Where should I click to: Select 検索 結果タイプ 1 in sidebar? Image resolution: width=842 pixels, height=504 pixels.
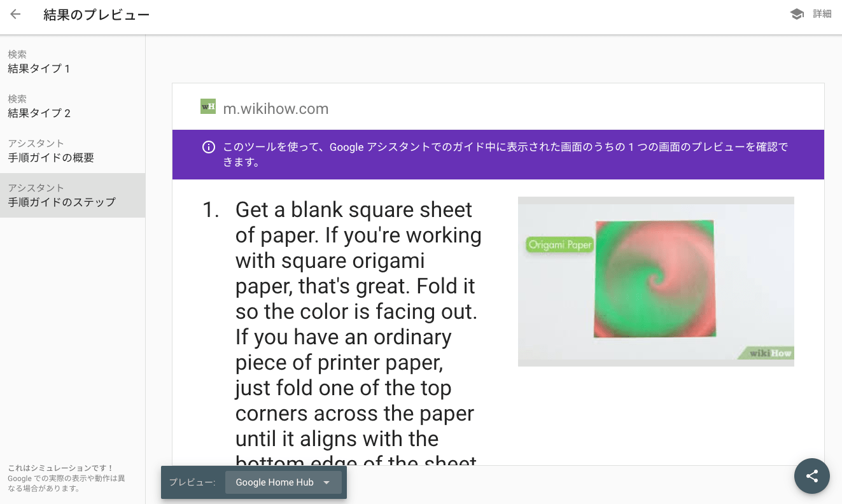tap(39, 62)
